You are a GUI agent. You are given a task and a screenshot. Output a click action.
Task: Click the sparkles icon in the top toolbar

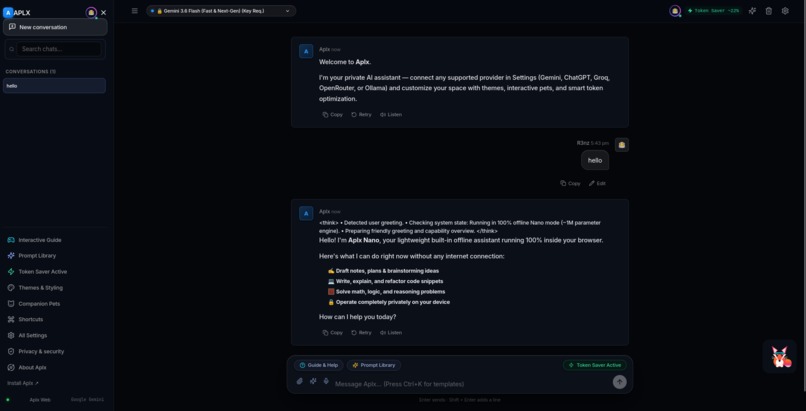[x=753, y=11]
